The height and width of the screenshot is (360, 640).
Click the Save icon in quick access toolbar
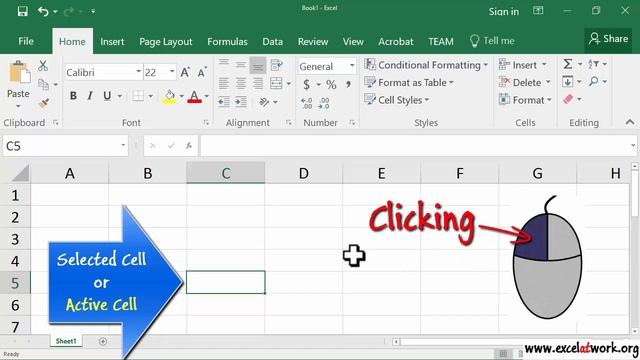(x=22, y=11)
